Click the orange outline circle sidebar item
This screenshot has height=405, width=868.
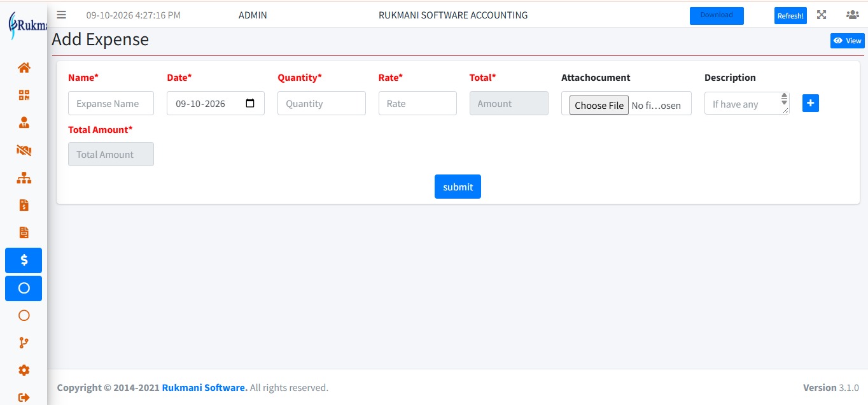click(24, 315)
